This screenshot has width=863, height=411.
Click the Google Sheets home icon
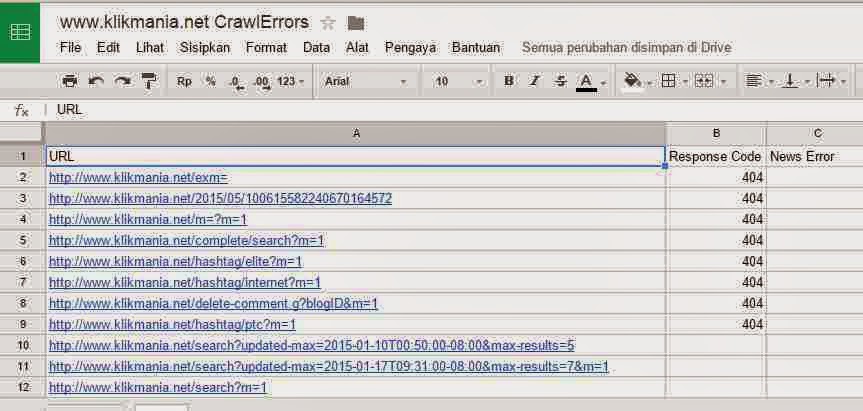[x=20, y=32]
